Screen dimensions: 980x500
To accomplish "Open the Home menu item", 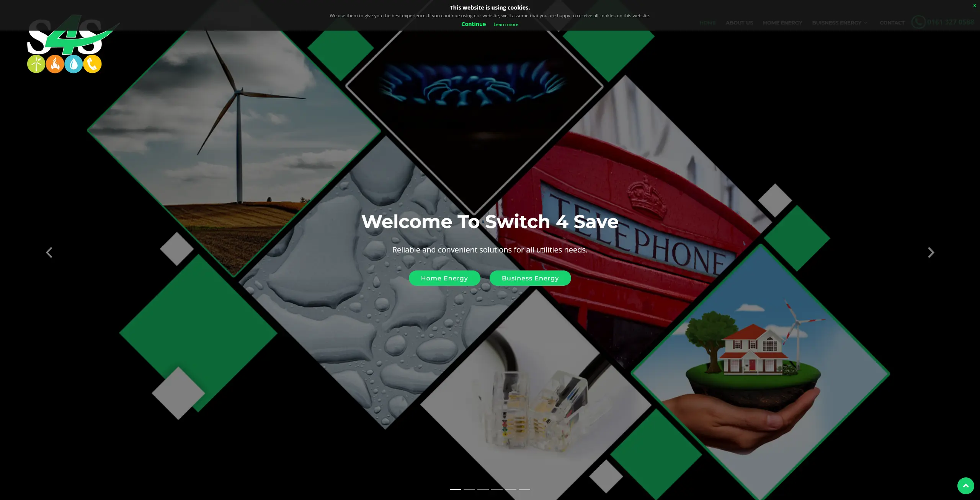I will [x=707, y=23].
